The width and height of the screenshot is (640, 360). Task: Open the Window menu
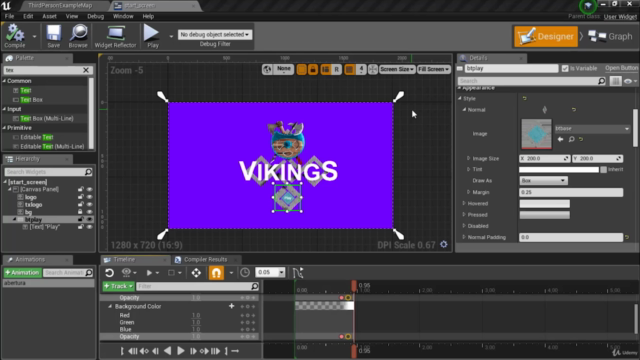point(123,16)
